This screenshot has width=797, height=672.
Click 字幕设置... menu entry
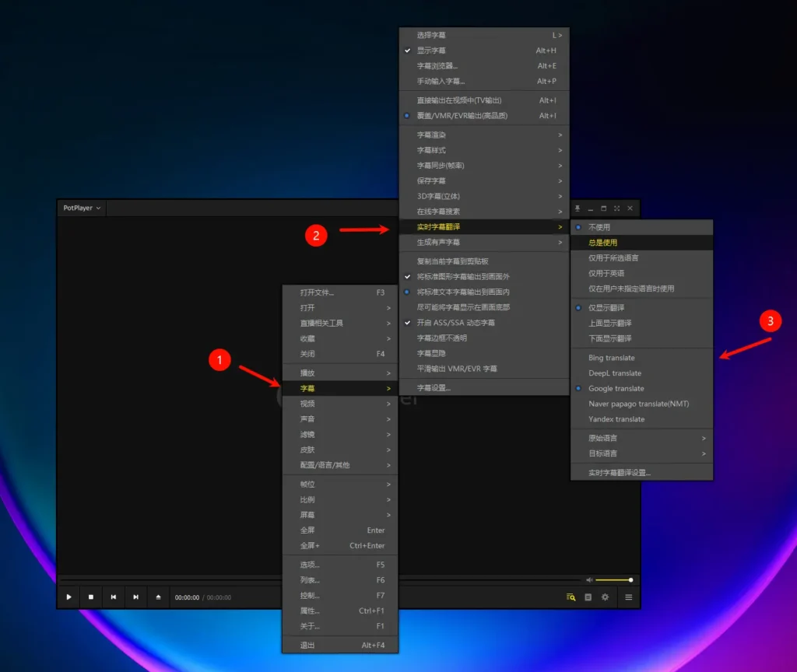[x=484, y=388]
